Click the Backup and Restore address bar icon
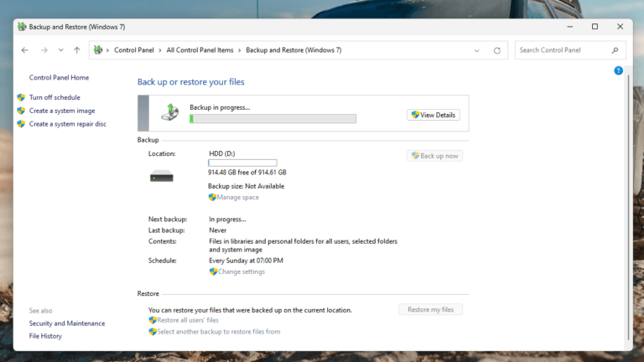 click(x=98, y=49)
